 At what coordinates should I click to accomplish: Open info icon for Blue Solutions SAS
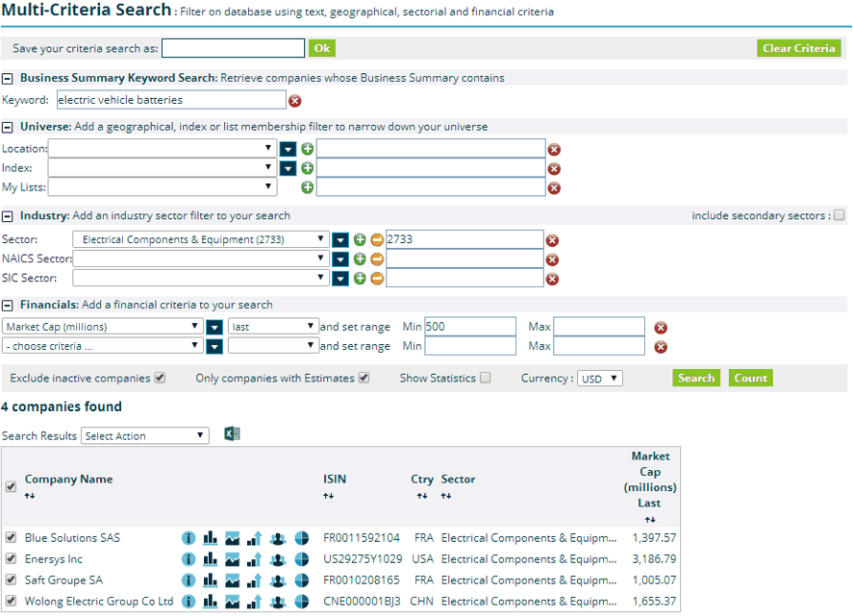188,538
